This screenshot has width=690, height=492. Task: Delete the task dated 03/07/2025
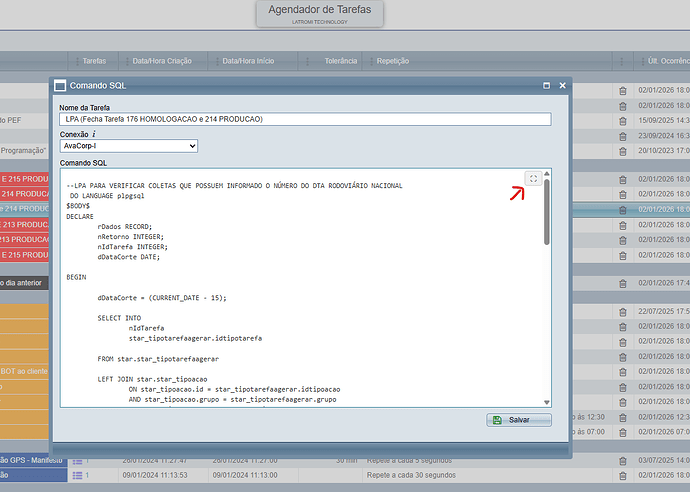click(623, 460)
